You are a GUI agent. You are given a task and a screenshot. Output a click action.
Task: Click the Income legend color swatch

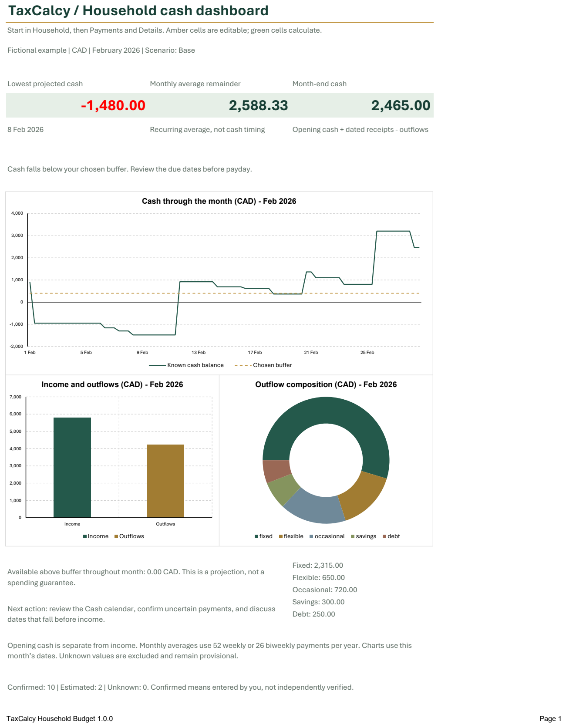[85, 536]
